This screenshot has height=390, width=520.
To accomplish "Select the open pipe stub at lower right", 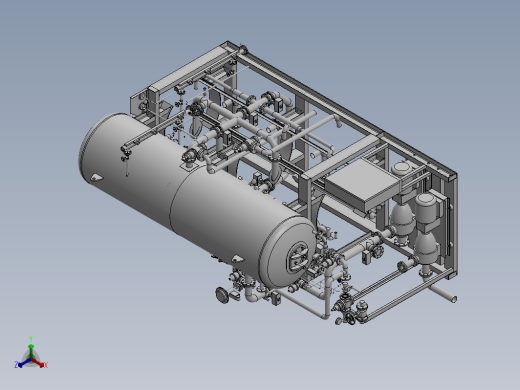I will click(443, 293).
